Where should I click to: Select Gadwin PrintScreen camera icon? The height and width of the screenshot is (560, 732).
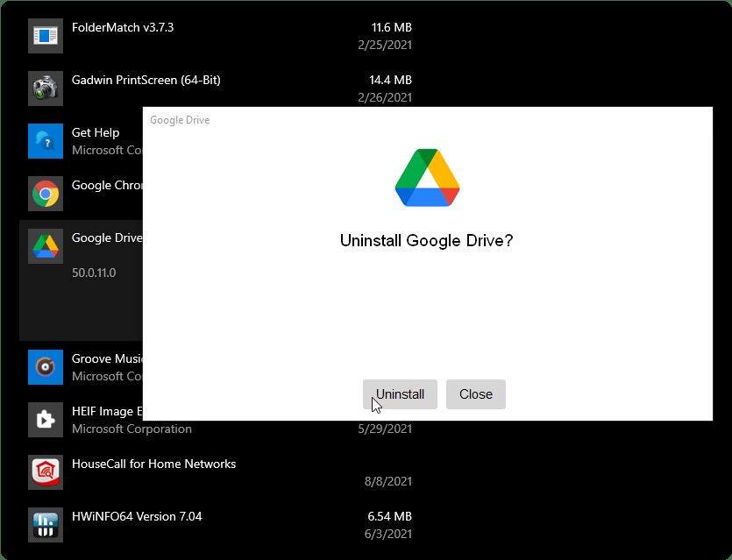[x=46, y=89]
